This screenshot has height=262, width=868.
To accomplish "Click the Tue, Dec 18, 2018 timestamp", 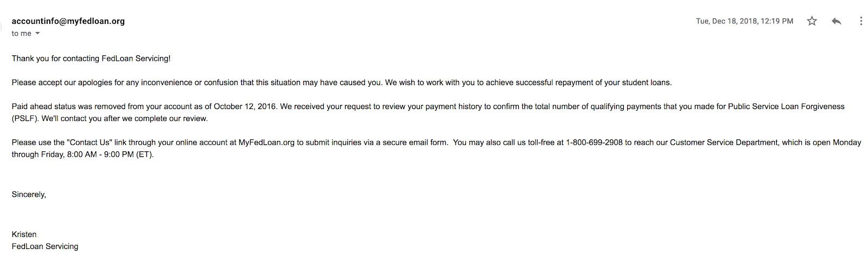I will (744, 21).
